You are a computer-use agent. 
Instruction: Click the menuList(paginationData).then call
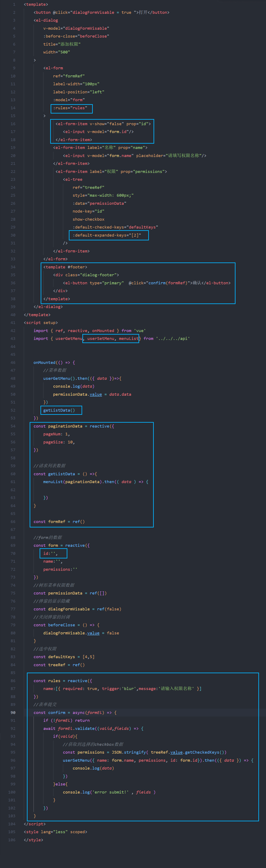click(96, 482)
